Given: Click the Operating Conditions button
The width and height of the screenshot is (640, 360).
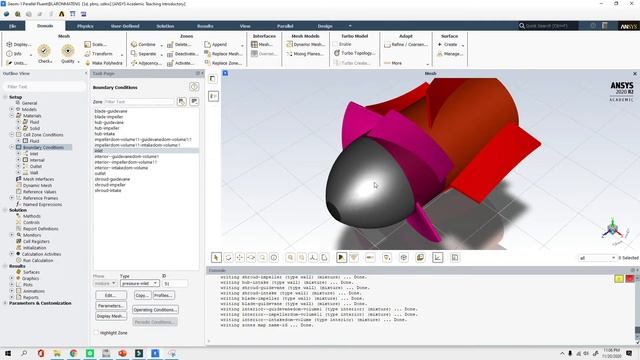Looking at the screenshot, I should (155, 310).
